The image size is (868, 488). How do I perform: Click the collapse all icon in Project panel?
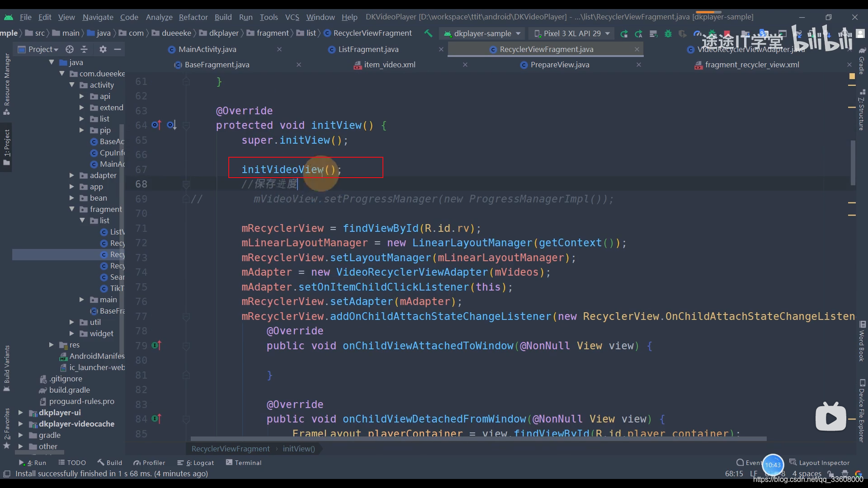pos(84,49)
